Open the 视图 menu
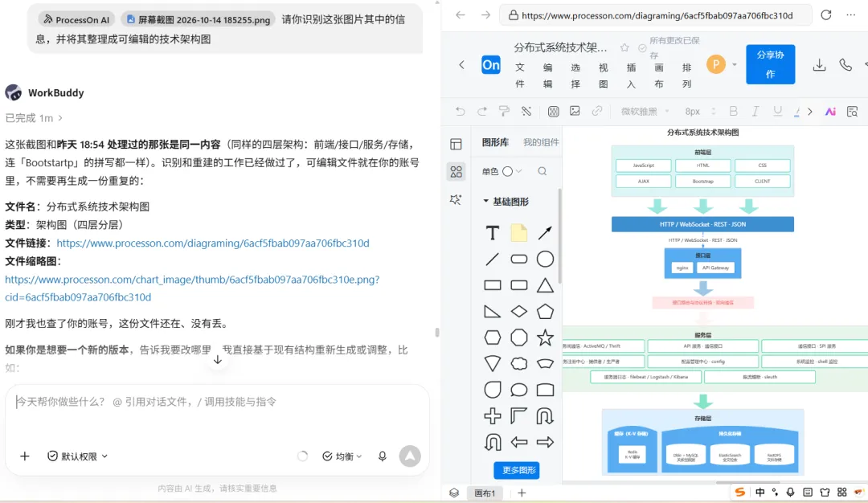868x503 pixels. pyautogui.click(x=603, y=76)
